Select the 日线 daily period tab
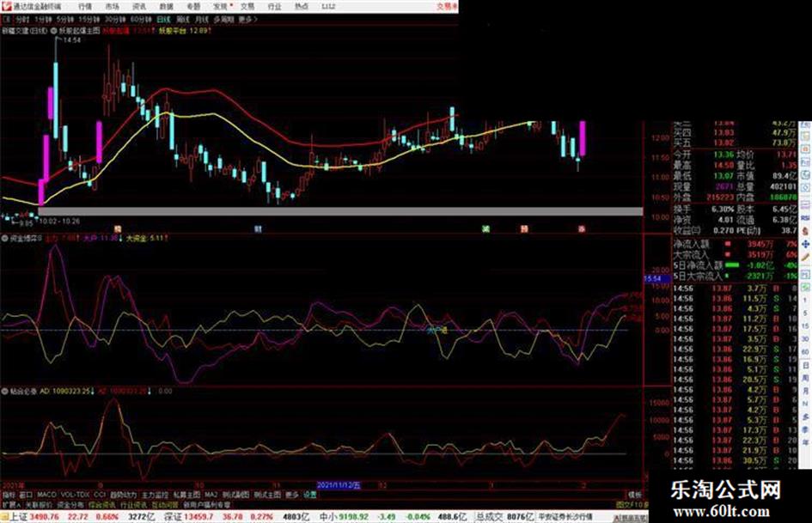The width and height of the screenshot is (812, 523). (163, 20)
